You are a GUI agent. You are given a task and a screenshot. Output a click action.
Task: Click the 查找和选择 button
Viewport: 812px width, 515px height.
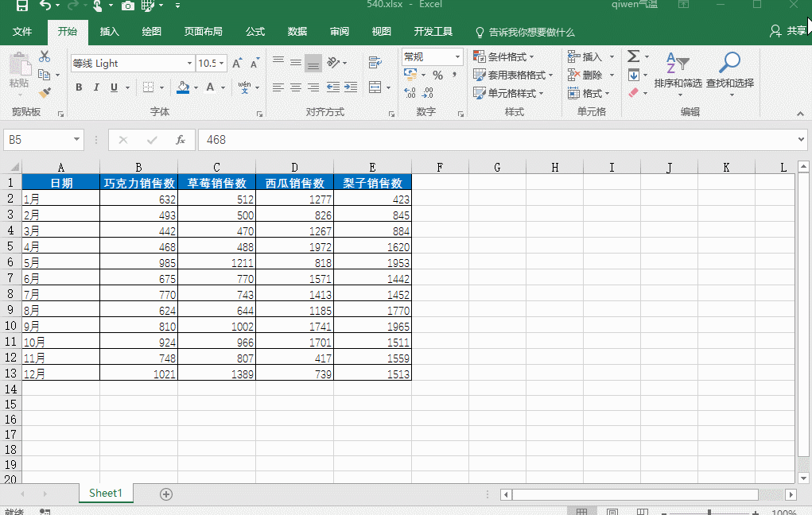729,72
